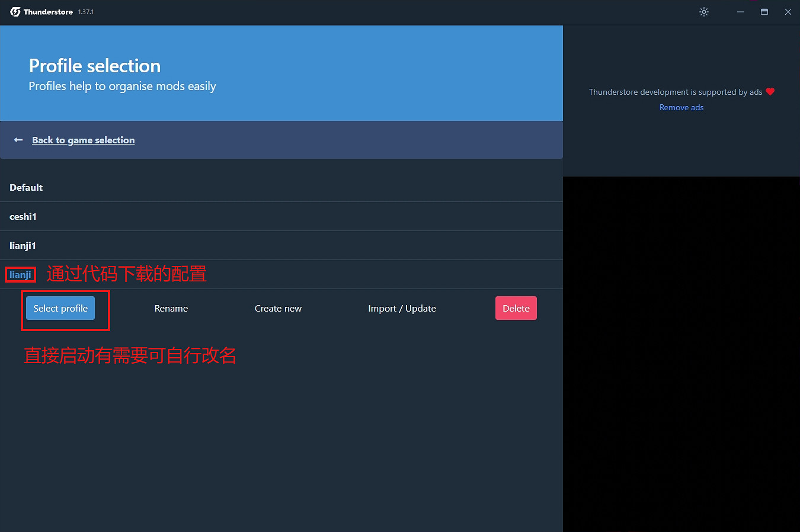Screen dimensions: 800x532
Task: Select the lianji1 profile
Action: coord(23,245)
